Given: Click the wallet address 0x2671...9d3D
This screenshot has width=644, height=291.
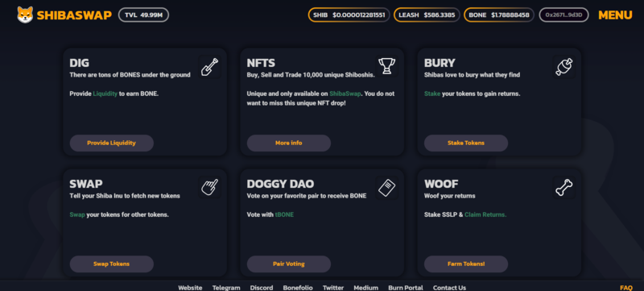Looking at the screenshot, I should (563, 15).
